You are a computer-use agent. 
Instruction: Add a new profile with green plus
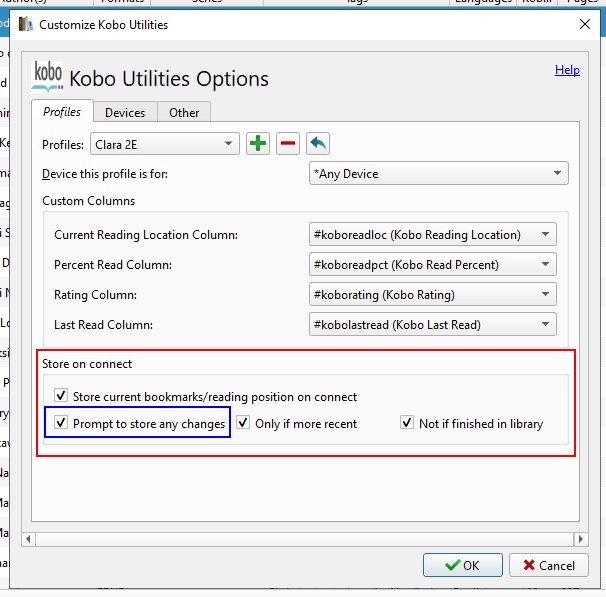[x=258, y=144]
